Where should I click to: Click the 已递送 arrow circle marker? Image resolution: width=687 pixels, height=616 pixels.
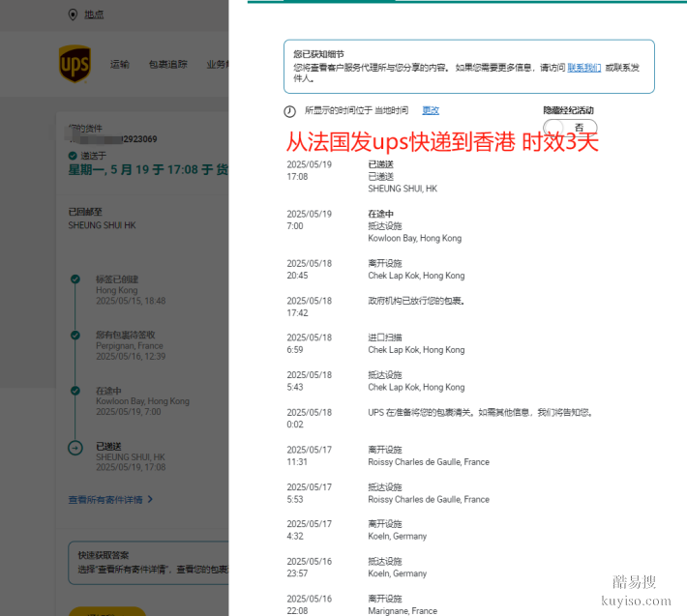(x=75, y=448)
